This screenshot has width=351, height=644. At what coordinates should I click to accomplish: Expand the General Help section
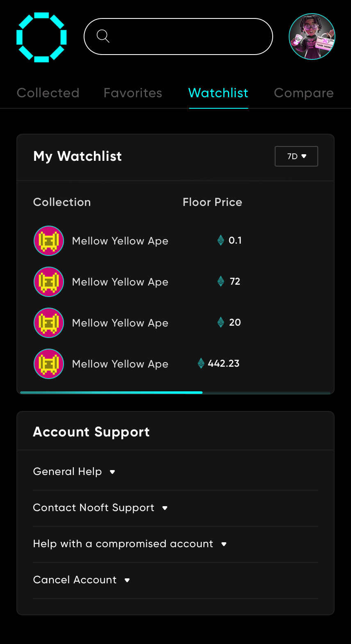[74, 472]
